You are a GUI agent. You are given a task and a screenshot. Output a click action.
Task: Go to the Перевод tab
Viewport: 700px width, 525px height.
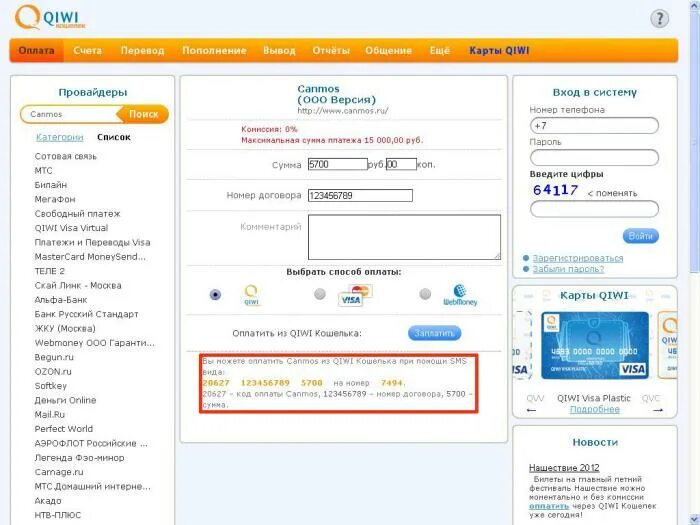pyautogui.click(x=142, y=50)
